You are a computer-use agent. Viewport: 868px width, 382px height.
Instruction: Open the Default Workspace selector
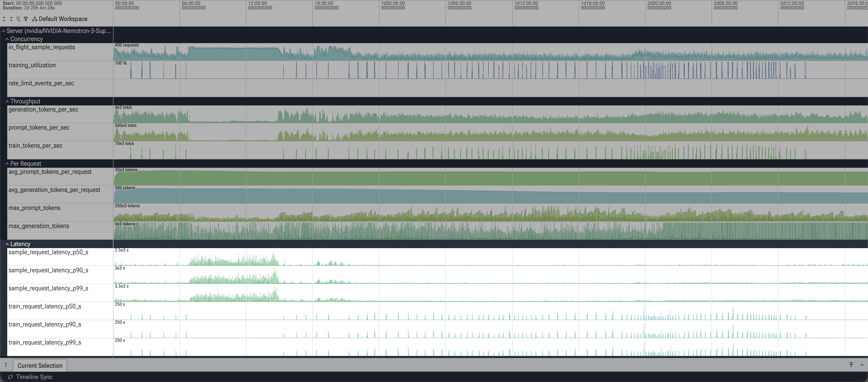60,19
